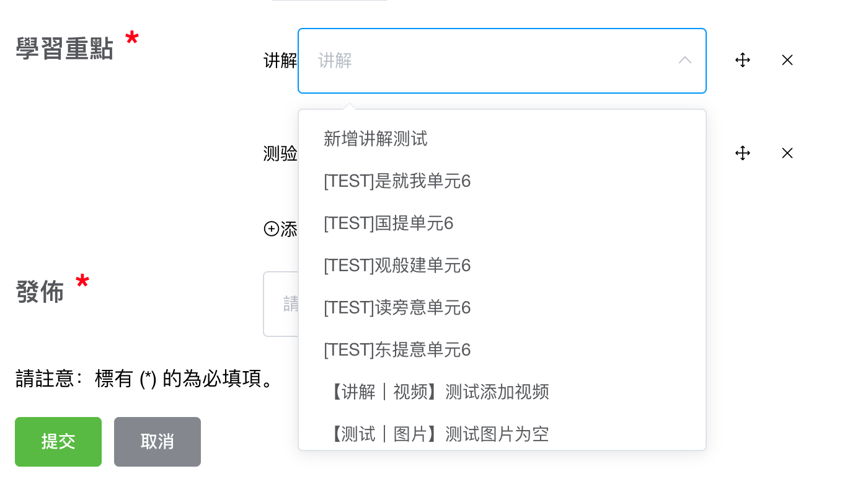Click inside the 讲解 select field
Screen dimensions: 868x489
pos(502,61)
